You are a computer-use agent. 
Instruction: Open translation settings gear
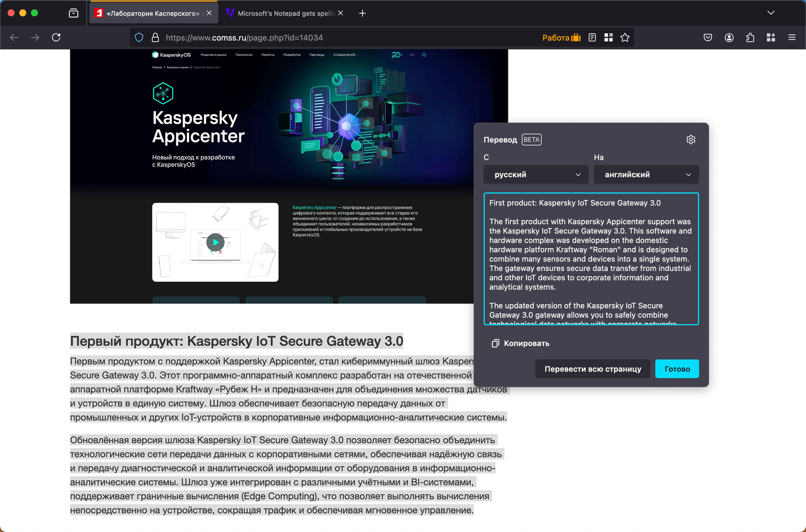click(691, 140)
